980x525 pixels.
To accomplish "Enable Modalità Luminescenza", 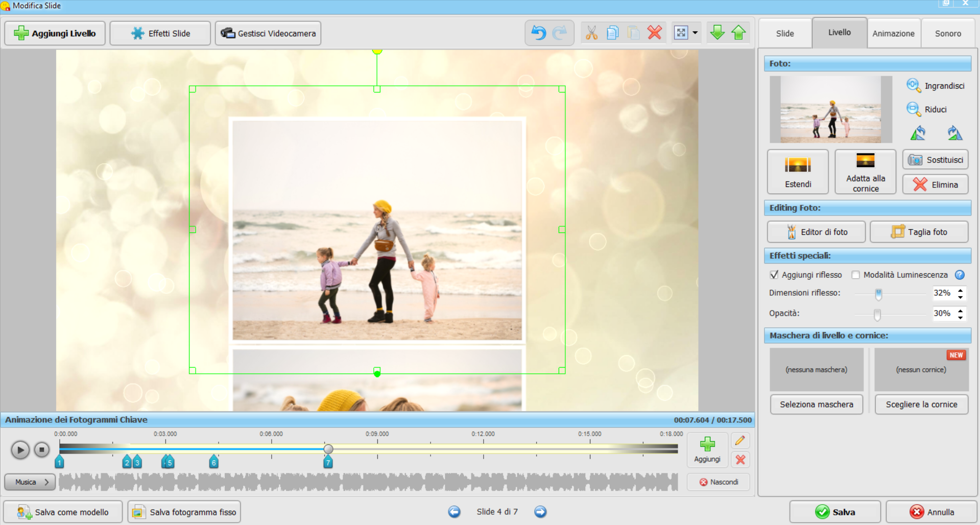I will click(855, 275).
